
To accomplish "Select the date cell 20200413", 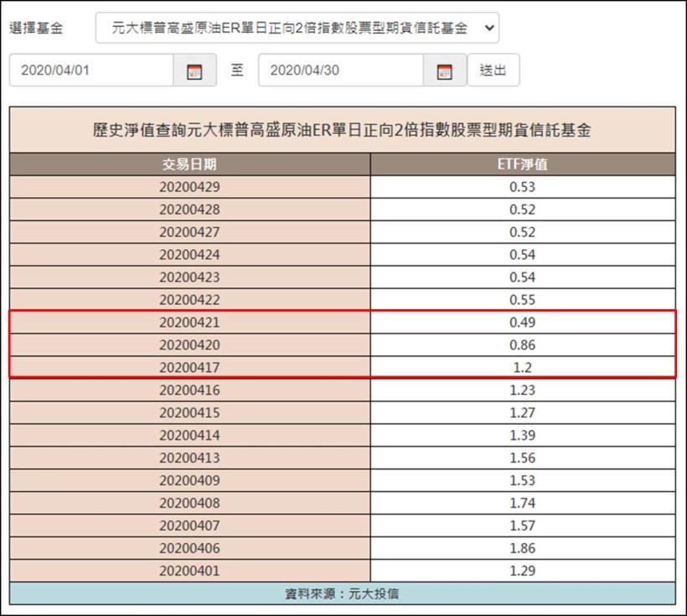I will coord(189,458).
